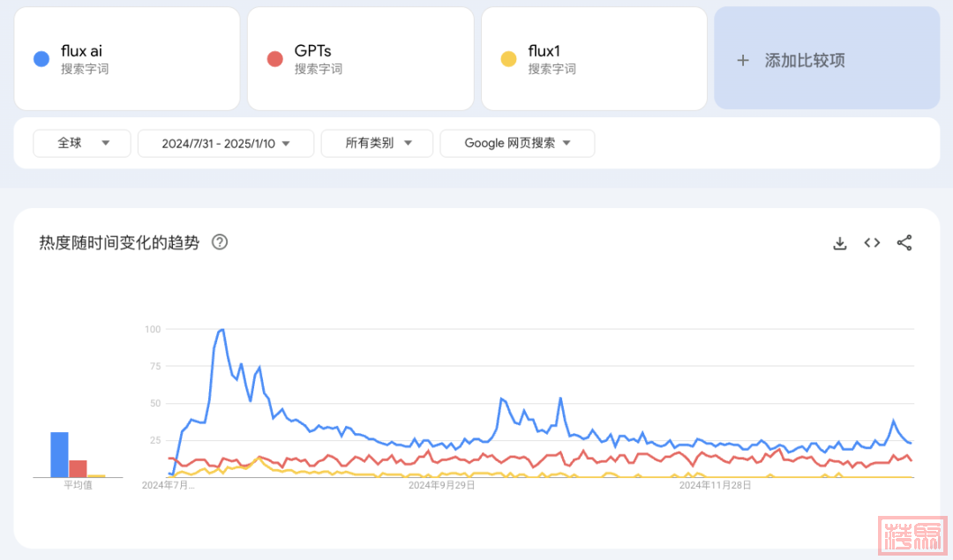Select the flux1 search term card
Image resolution: width=953 pixels, height=560 pixels.
point(594,59)
